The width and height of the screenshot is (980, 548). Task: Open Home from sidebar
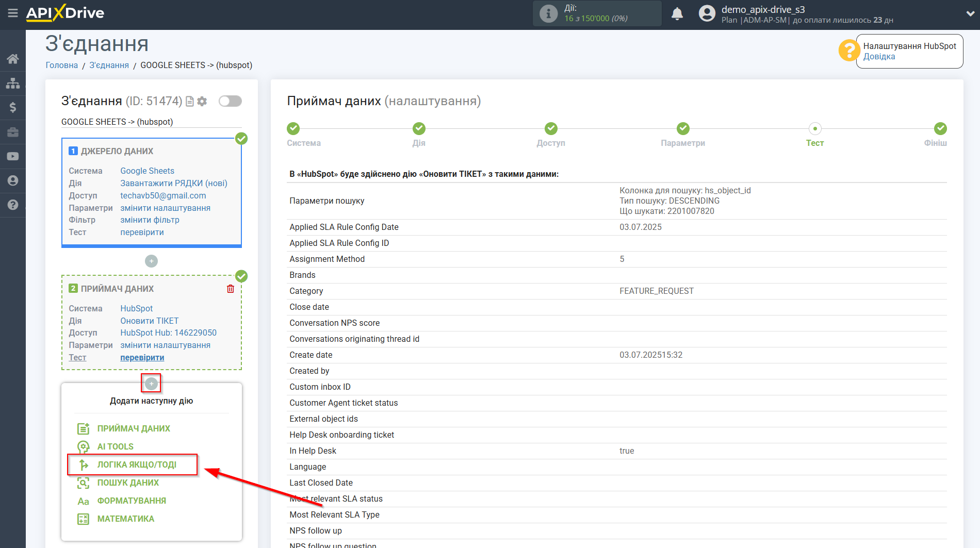13,59
